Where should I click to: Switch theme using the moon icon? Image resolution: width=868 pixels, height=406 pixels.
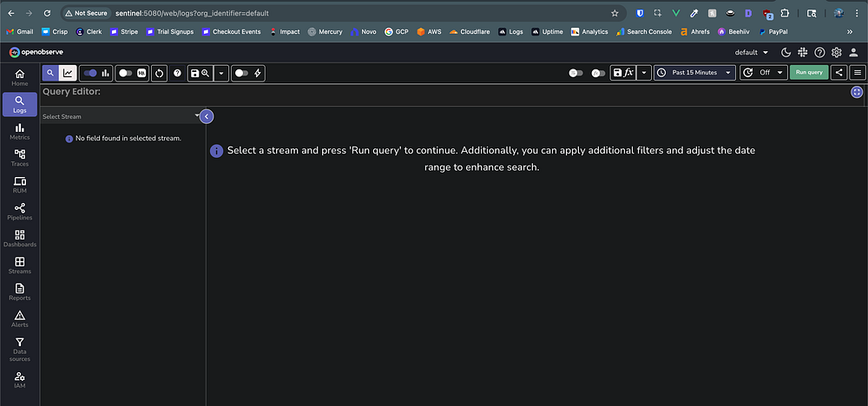click(786, 53)
